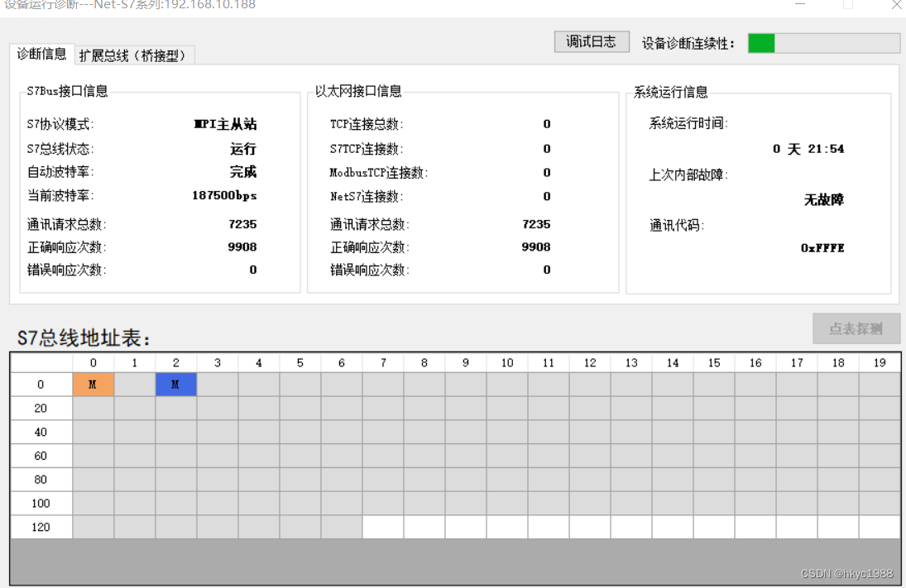Click the TCP连接总数 label
906x588 pixels.
(367, 125)
